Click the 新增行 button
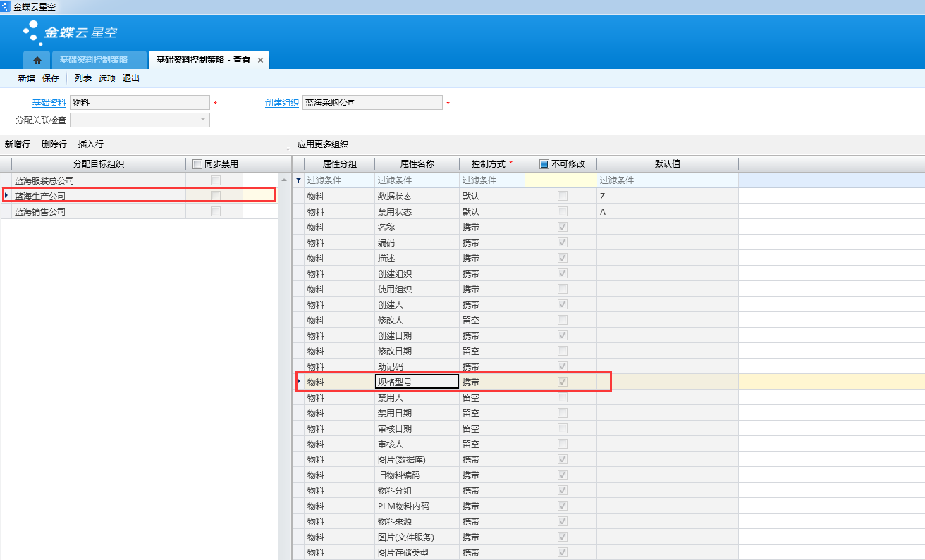Viewport: 925px width, 560px height. [17, 144]
